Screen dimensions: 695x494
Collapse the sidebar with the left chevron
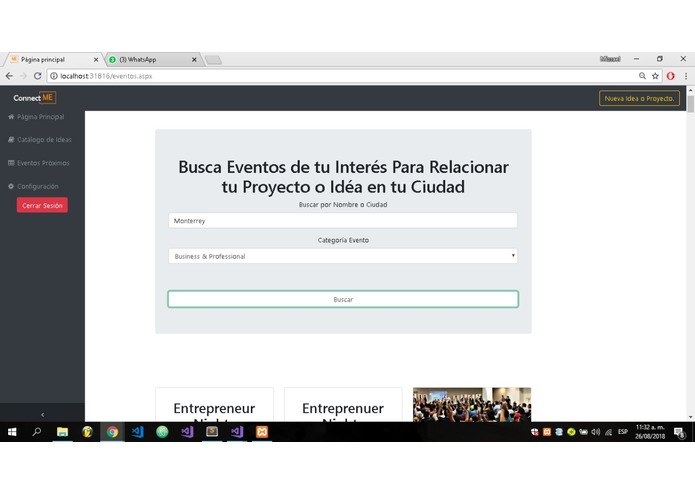pos(43,415)
